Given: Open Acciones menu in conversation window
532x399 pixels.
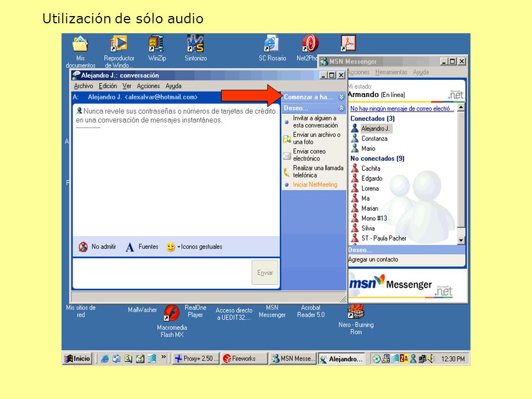Looking at the screenshot, I should tap(149, 86).
